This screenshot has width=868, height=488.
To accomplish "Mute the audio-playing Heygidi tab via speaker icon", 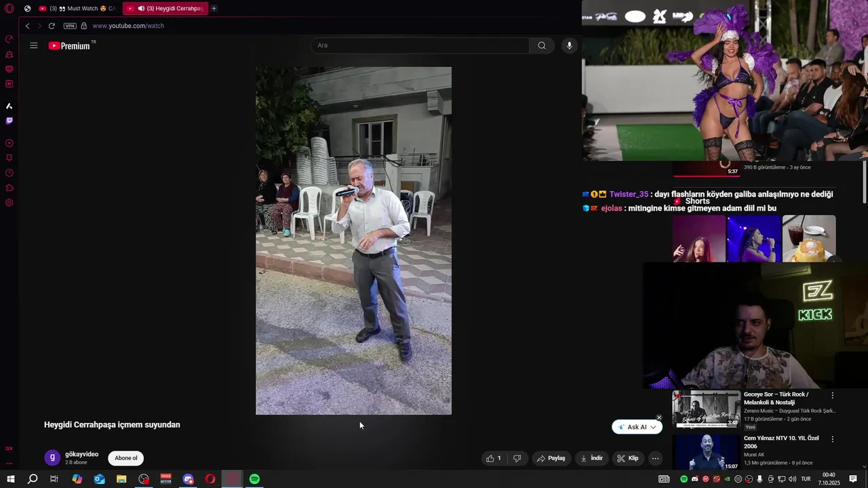I will (141, 9).
